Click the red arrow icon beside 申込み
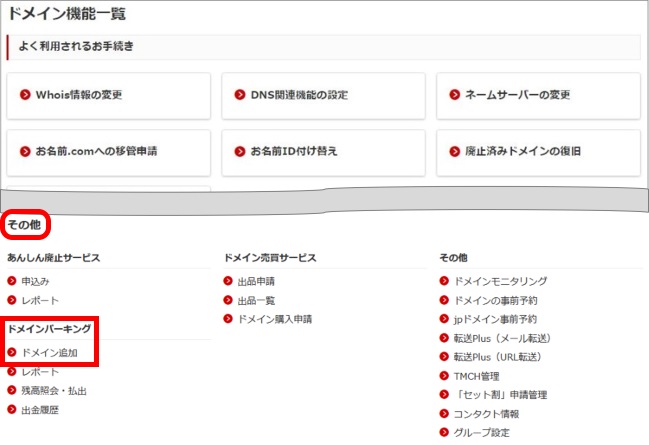 click(12, 281)
